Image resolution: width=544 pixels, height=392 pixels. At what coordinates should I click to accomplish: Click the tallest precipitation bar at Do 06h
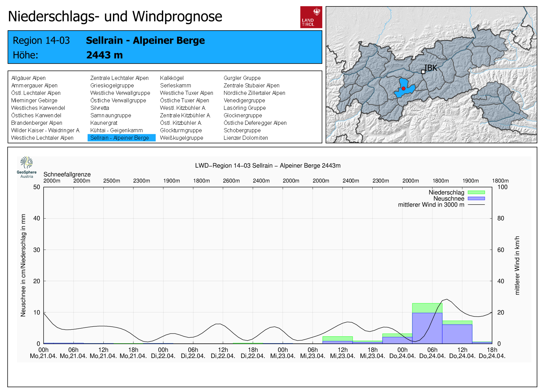pyautogui.click(x=427, y=323)
